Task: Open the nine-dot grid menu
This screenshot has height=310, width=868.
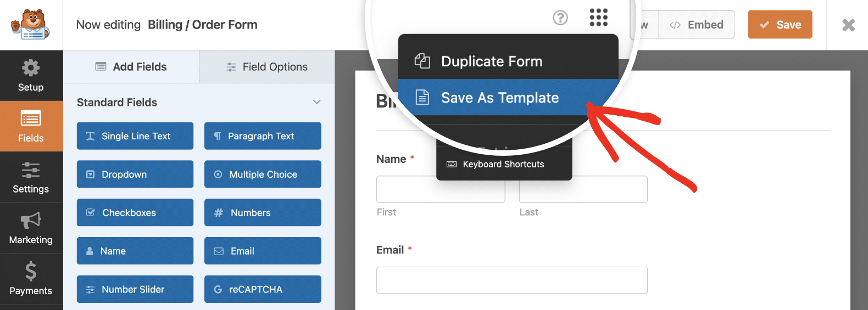Action: [x=598, y=18]
